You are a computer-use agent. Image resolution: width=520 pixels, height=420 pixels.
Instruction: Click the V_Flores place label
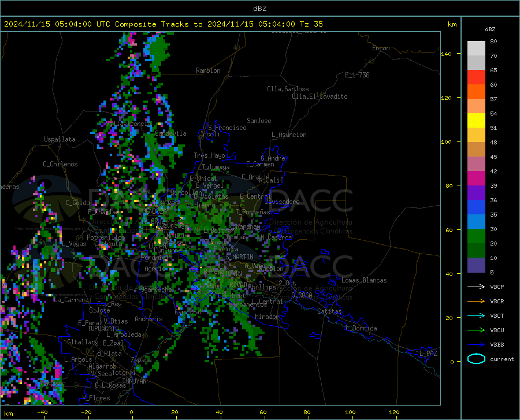pos(96,398)
